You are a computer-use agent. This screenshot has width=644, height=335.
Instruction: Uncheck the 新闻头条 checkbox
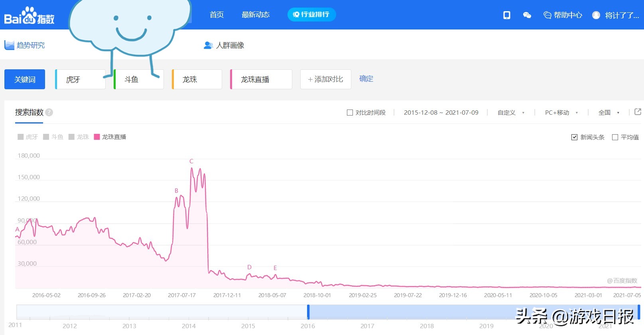pos(574,137)
